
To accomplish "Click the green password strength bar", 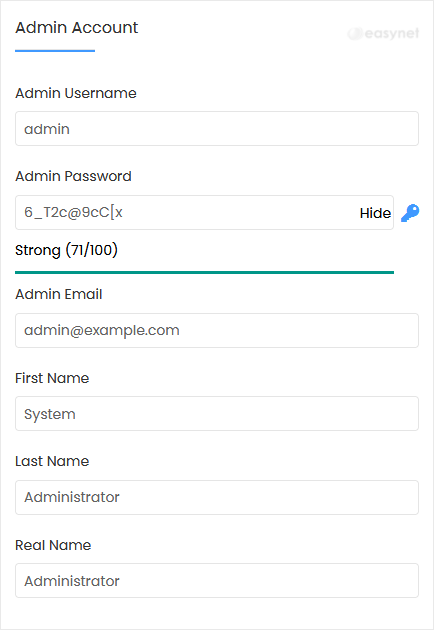I will tap(204, 272).
